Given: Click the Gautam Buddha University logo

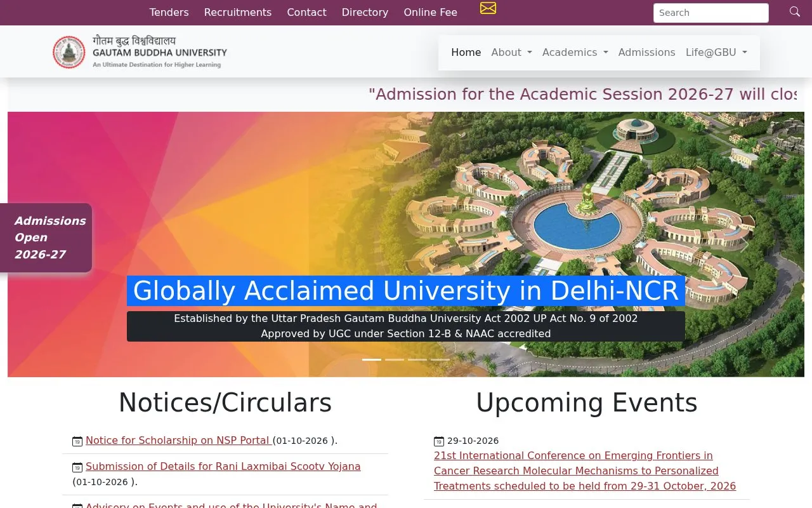Looking at the screenshot, I should click(140, 51).
